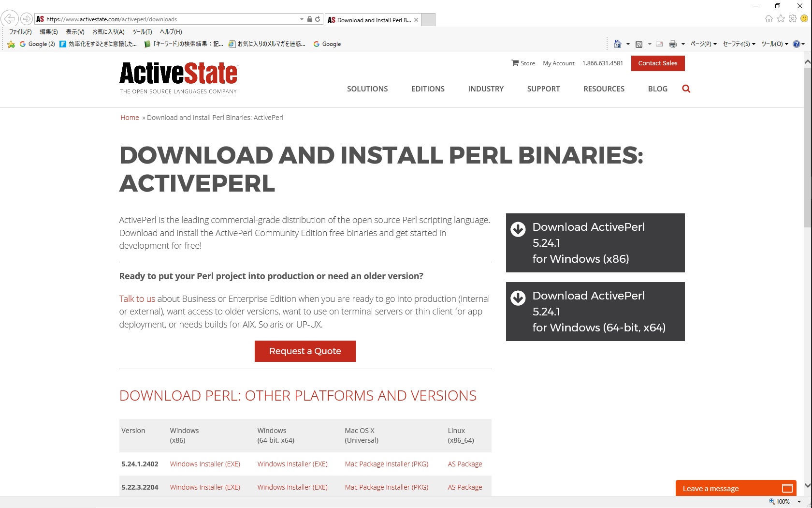Download ActivePerl 5.24.1 for Windows (x86)
Screen dimensions: 812x508
pos(595,243)
